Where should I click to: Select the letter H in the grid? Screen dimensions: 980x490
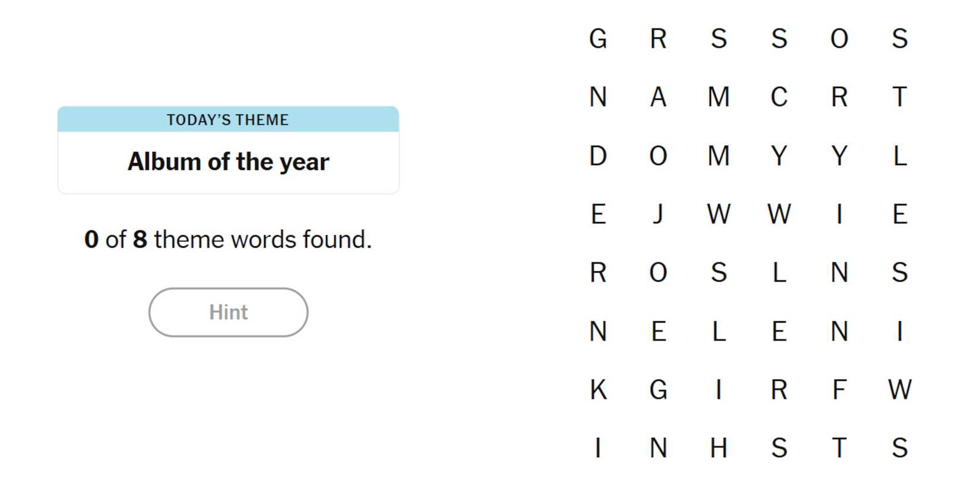719,448
